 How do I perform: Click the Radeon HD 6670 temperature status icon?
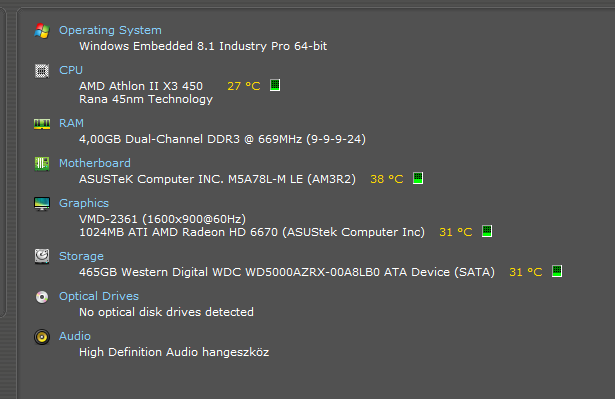pos(487,231)
